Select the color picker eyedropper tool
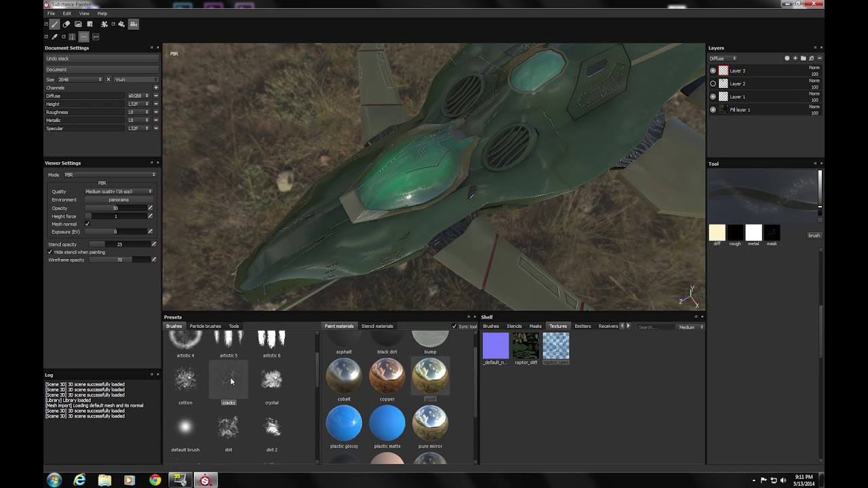Screen dimensions: 868x488 coord(55,37)
